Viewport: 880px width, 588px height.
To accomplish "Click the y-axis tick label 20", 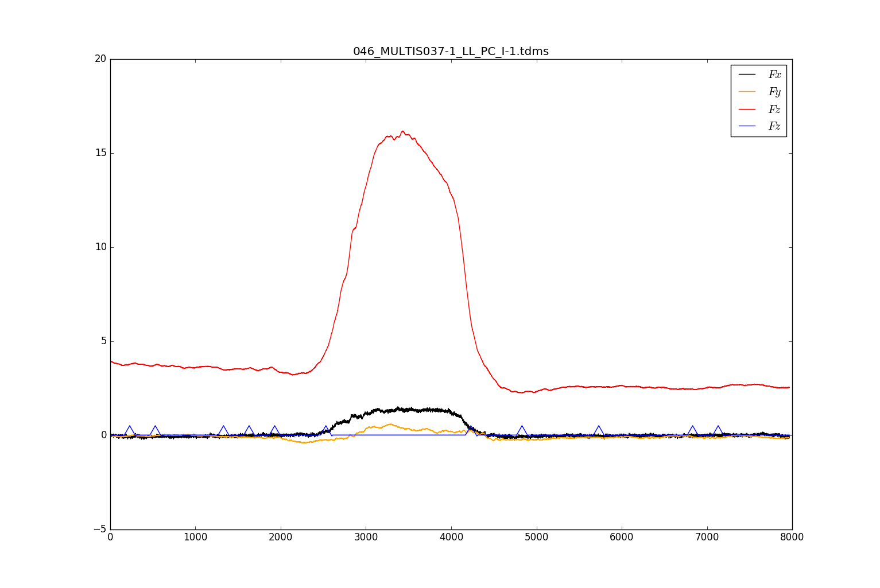I will 100,59.
